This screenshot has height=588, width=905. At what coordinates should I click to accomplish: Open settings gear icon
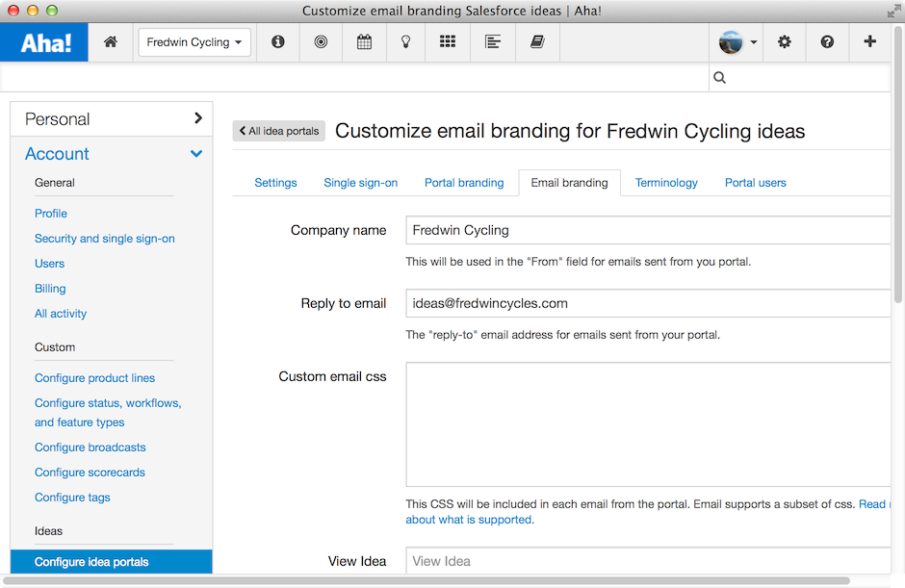click(784, 41)
